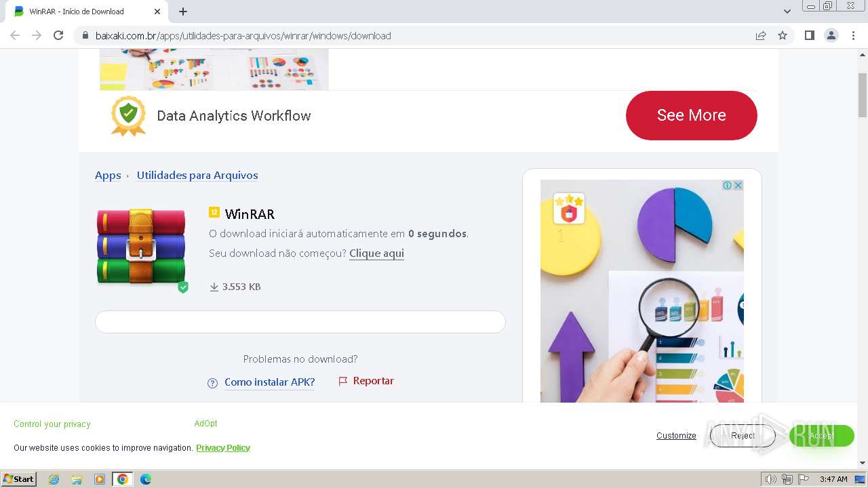Accept cookies with the green Accept button
The width and height of the screenshot is (868, 488).
821,436
